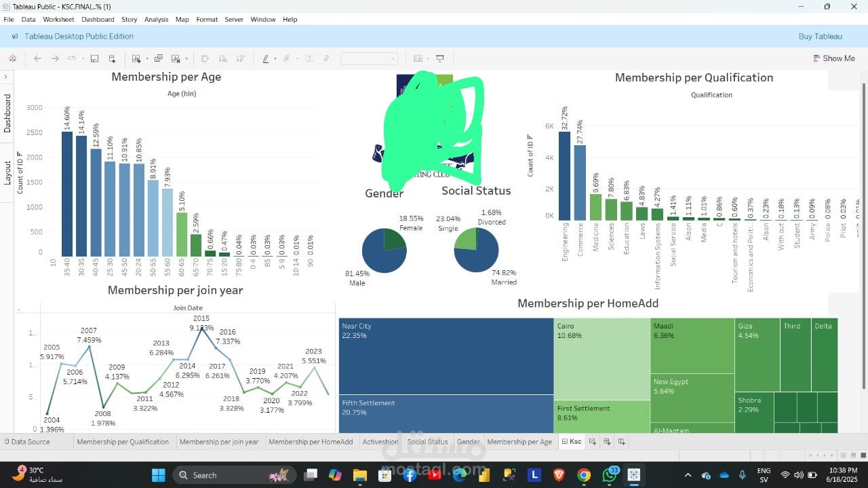Click the Group members paperclip icon
Screen dimensions: 868x488
[x=286, y=58]
